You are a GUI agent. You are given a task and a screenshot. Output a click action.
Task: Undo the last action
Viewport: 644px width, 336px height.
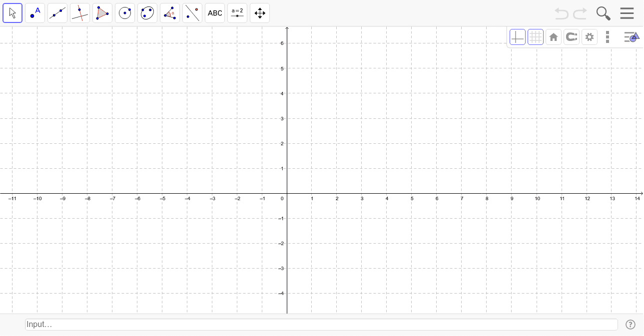pos(562,13)
